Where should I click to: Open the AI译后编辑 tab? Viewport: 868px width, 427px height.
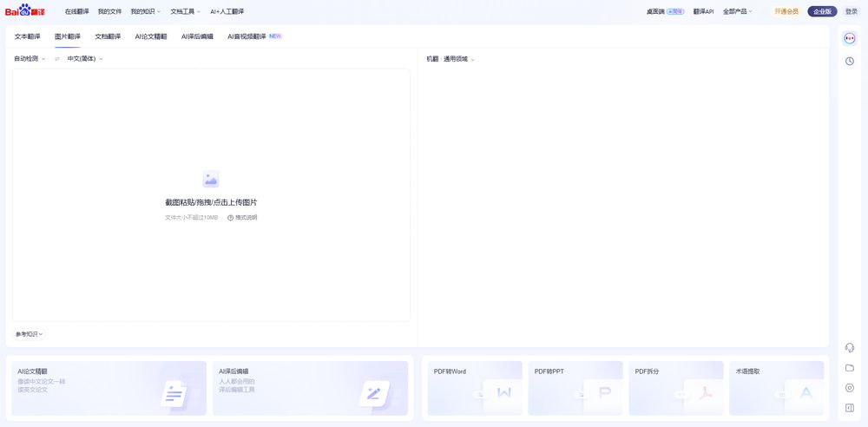point(197,36)
